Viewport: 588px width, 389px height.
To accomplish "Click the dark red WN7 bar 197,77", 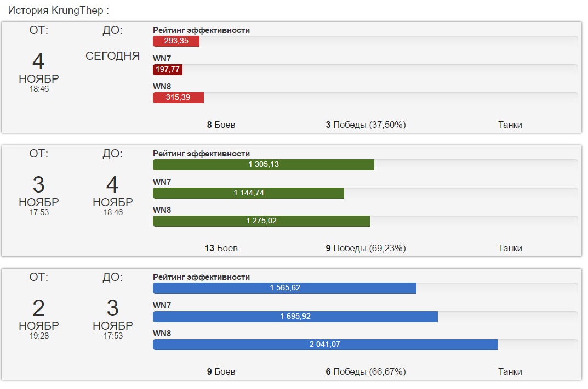I will [x=168, y=70].
